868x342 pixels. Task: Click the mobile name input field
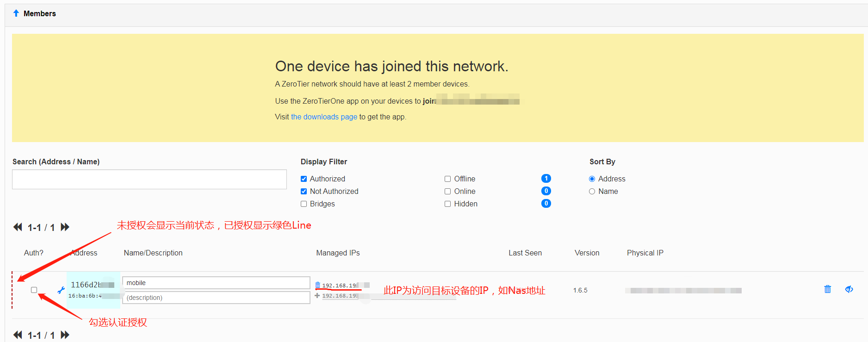(x=216, y=283)
